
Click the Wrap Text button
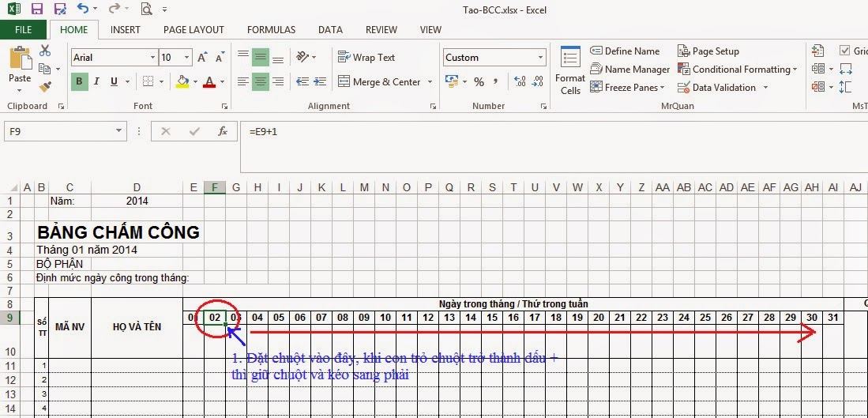tap(366, 57)
